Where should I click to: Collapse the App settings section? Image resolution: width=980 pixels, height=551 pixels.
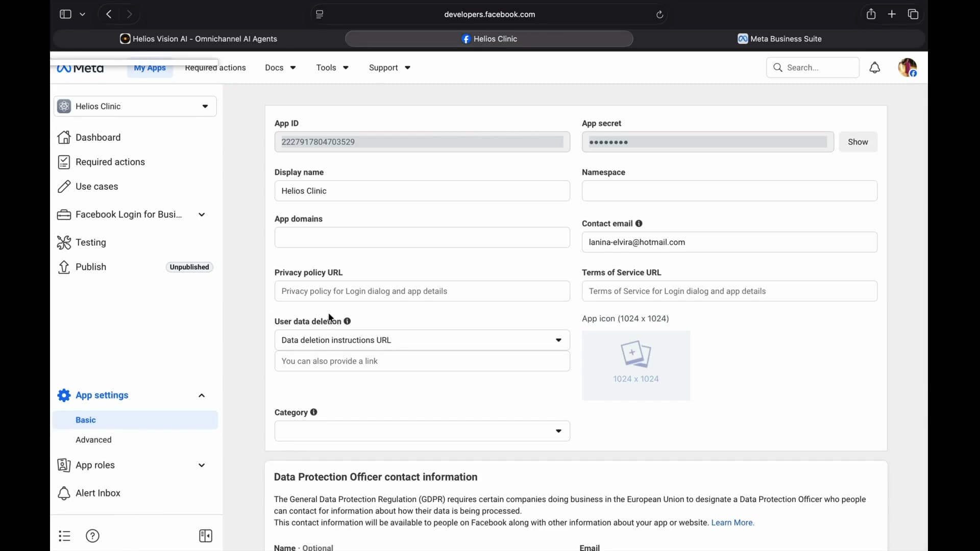[x=202, y=396]
